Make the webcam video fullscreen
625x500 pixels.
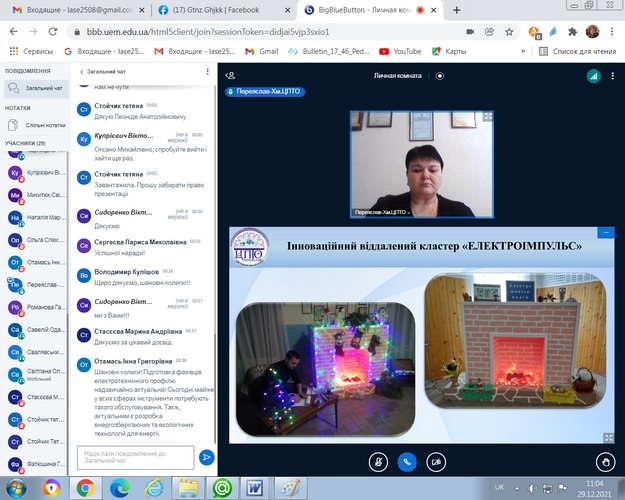[488, 117]
